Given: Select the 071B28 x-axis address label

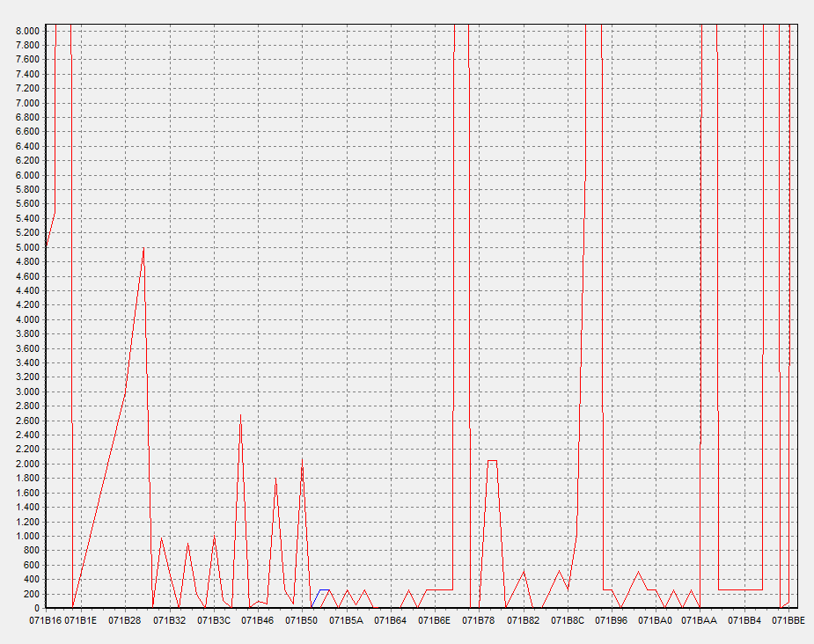Looking at the screenshot, I should point(125,620).
